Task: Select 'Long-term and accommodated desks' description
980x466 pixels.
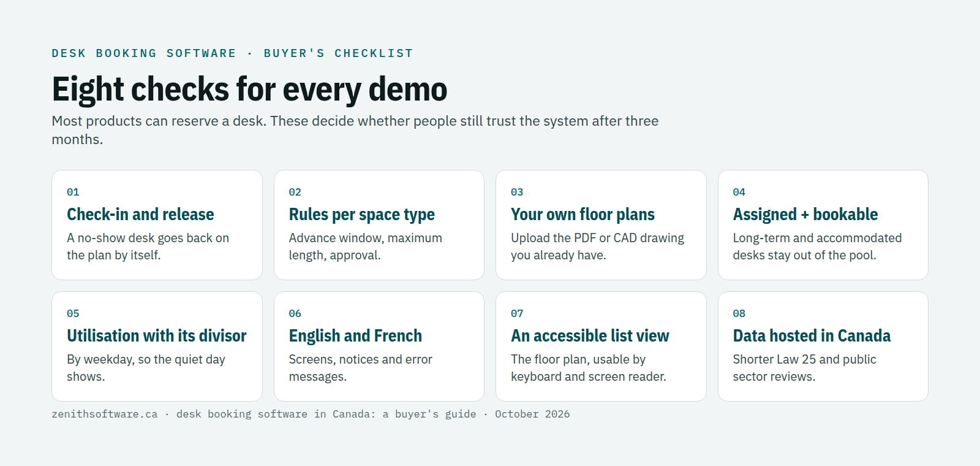Action: tap(818, 246)
